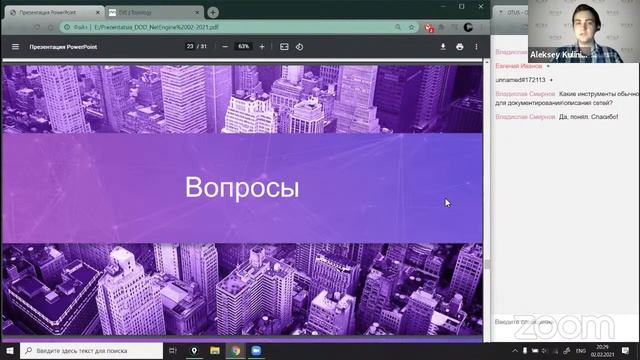The height and width of the screenshot is (360, 640).
Task: Open File Explorer from the taskbar
Action: click(x=215, y=351)
